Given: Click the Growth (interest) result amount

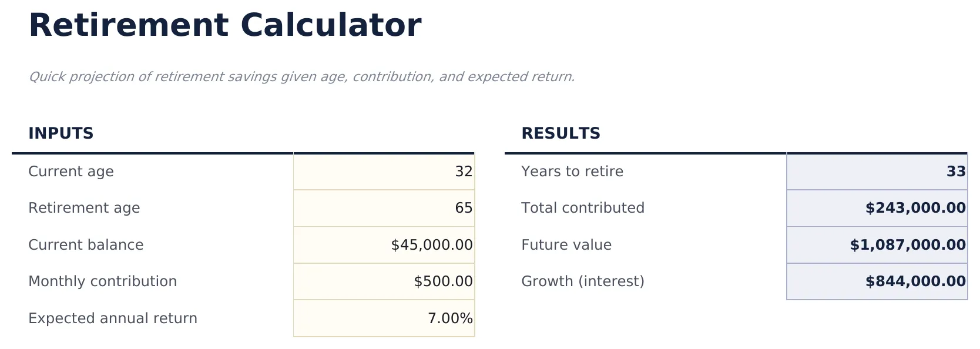Looking at the screenshot, I should [x=877, y=281].
